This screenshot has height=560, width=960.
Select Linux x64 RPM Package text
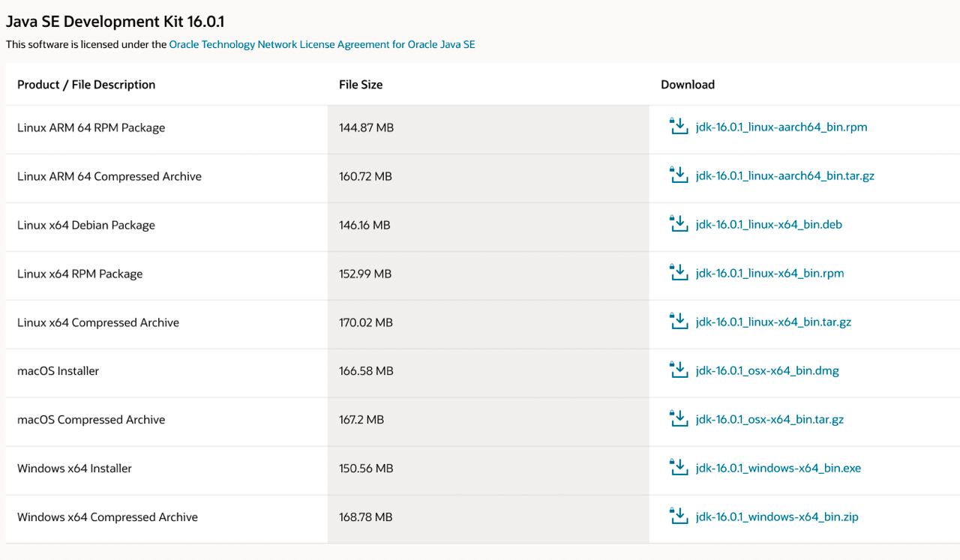[x=79, y=274]
